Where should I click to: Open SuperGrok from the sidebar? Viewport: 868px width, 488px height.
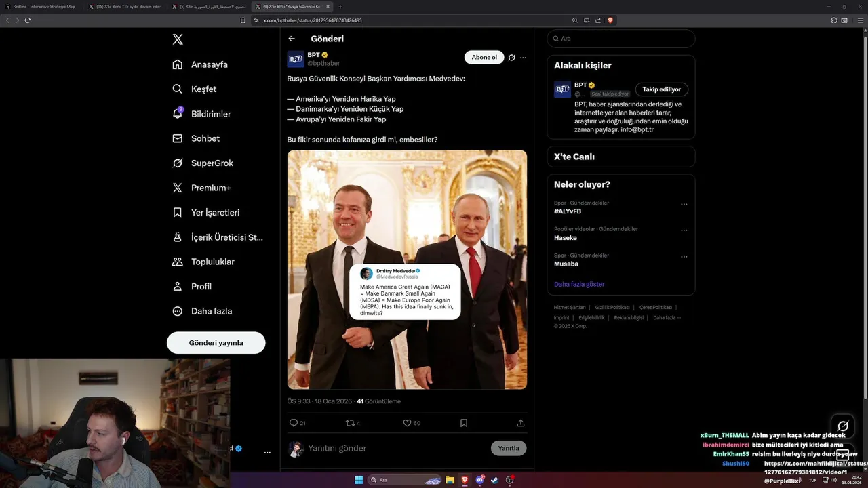(203, 163)
